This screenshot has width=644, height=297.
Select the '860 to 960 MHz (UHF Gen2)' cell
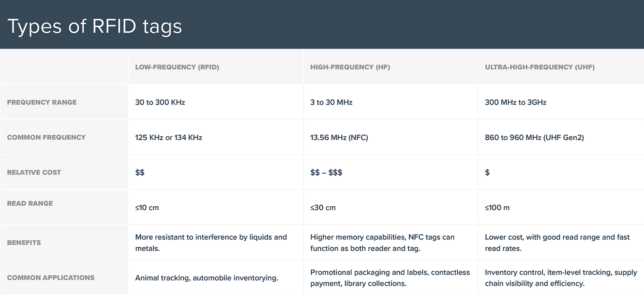534,138
